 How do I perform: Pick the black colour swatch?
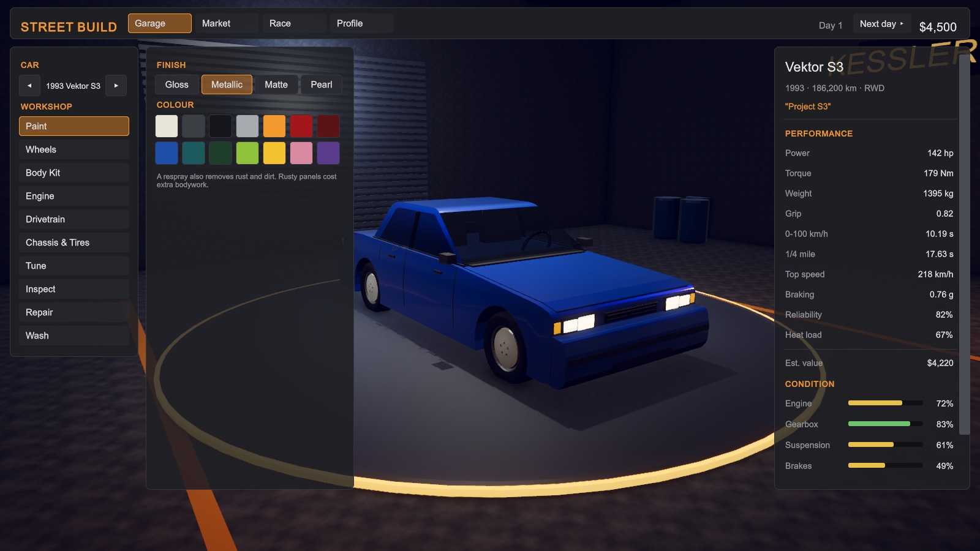click(x=221, y=126)
